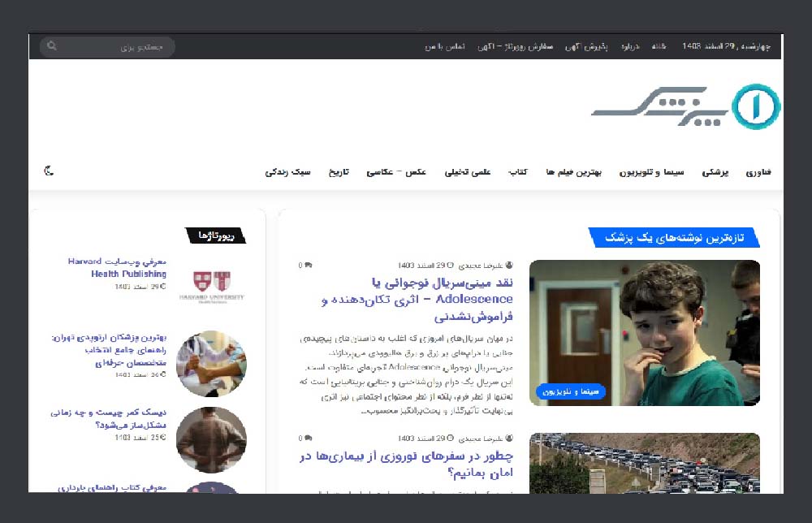Click the date under the Harvard Health Publishing link
812x523 pixels.
pyautogui.click(x=140, y=287)
